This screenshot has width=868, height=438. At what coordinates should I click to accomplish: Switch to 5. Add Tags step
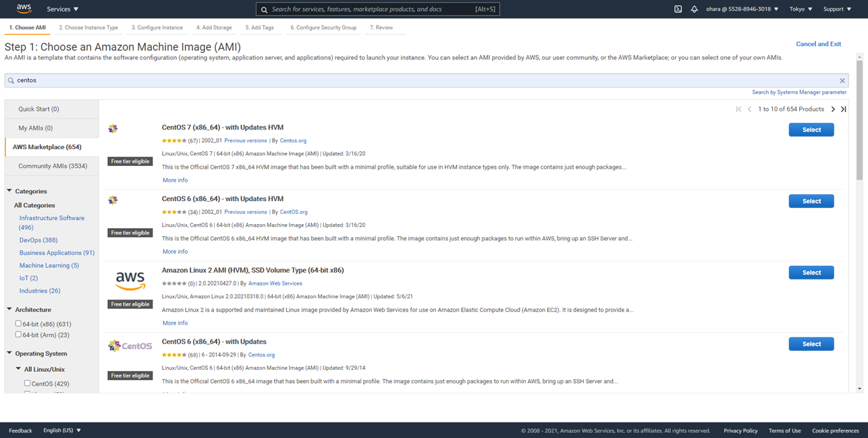pos(260,28)
